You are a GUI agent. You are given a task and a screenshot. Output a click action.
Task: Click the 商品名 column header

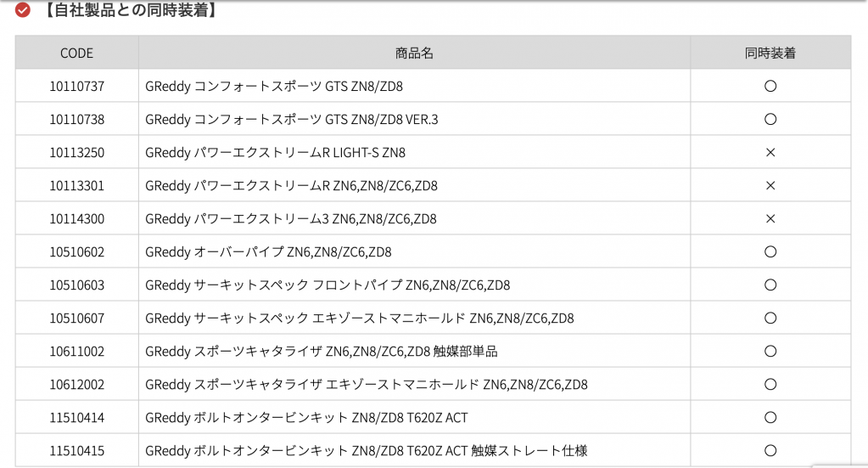[x=414, y=53]
